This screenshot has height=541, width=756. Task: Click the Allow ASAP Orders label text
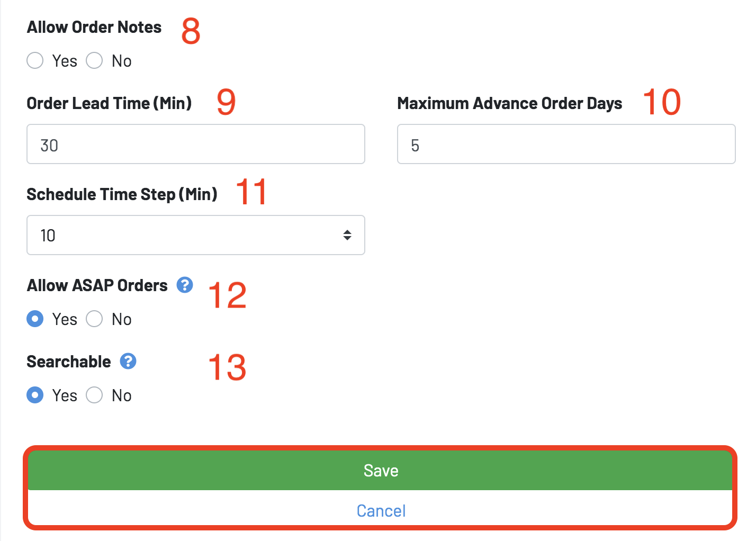(97, 285)
